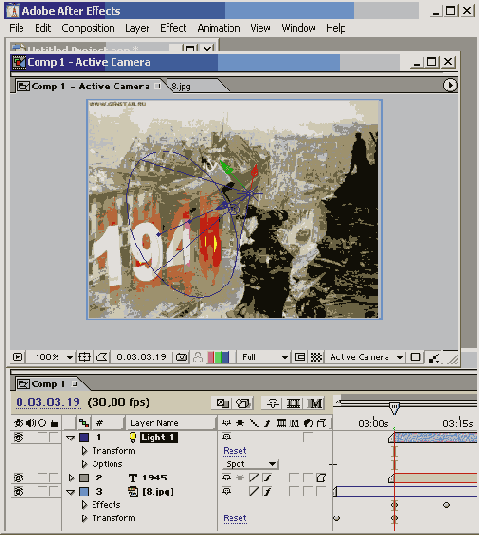Click the snapshot camera icon in viewer
The height and width of the screenshot is (535, 479).
[x=182, y=357]
